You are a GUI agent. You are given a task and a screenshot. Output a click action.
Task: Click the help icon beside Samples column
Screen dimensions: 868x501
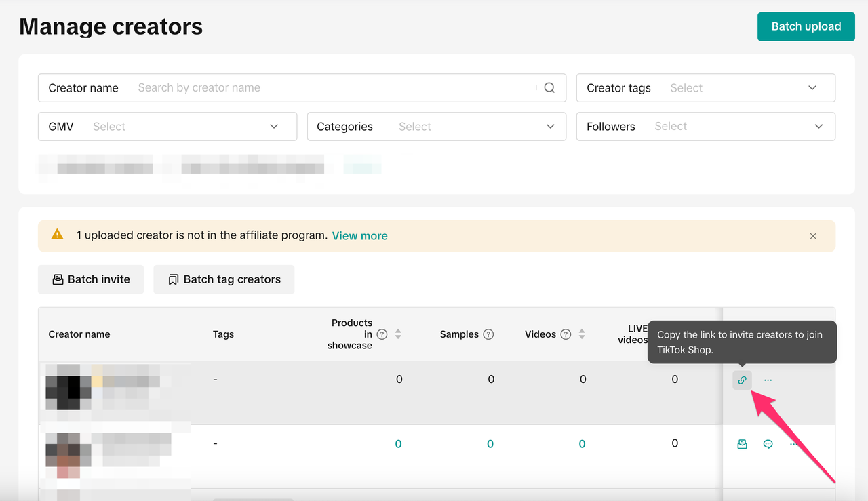point(488,334)
